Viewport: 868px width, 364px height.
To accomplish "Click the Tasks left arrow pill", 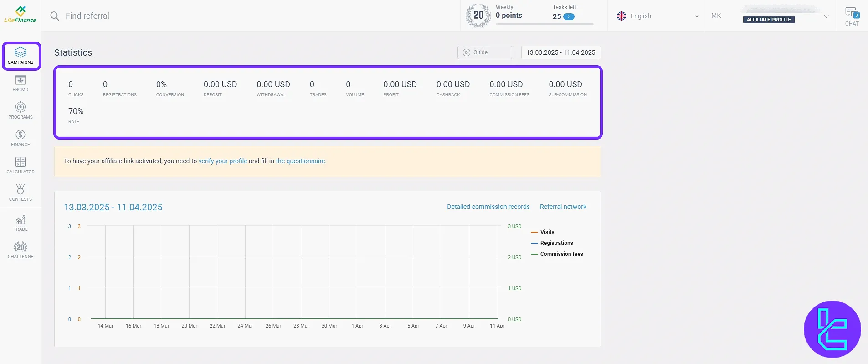I will [569, 17].
